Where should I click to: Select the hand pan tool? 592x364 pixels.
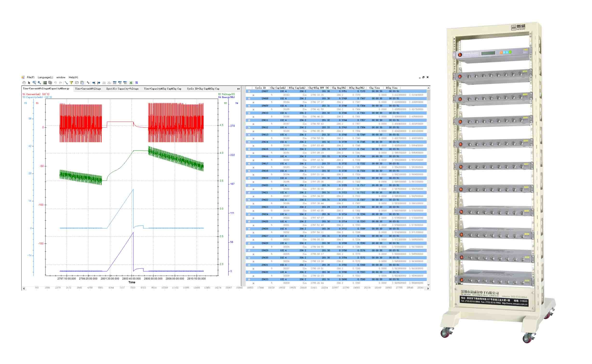click(x=24, y=83)
